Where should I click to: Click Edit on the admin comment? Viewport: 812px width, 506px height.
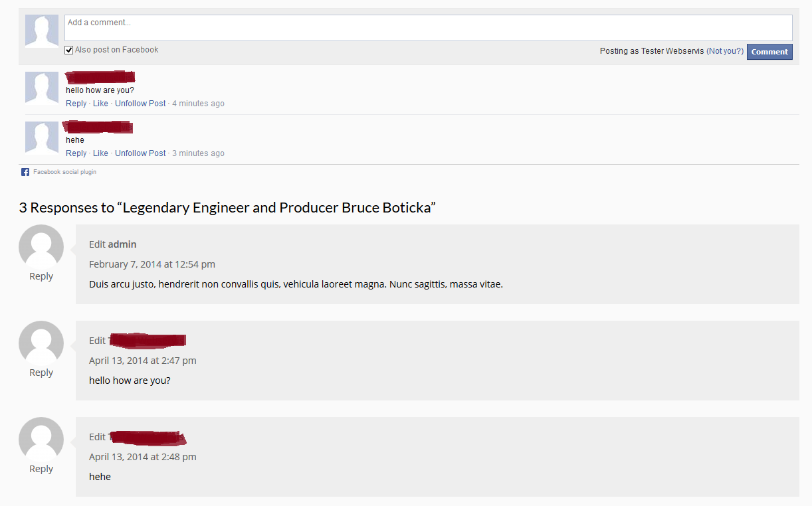[97, 244]
